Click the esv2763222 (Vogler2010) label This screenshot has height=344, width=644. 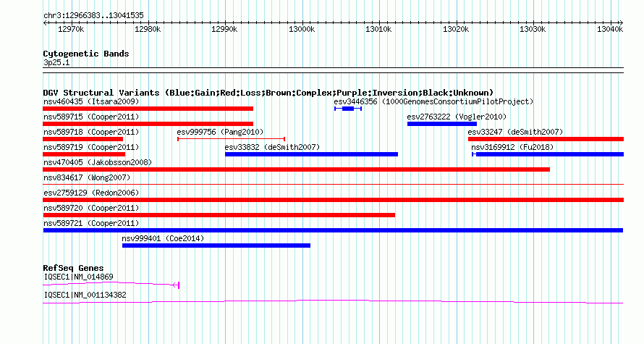(x=457, y=117)
